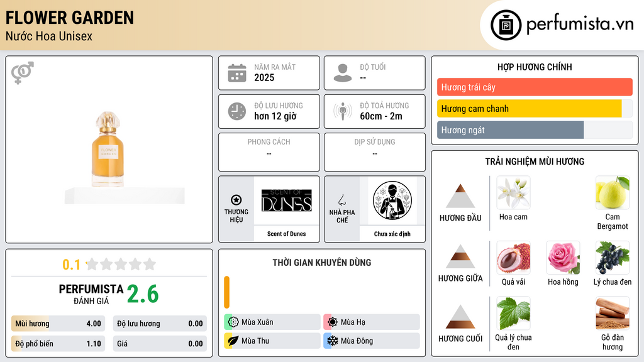Click the Hoa hồng note label

pyautogui.click(x=563, y=282)
